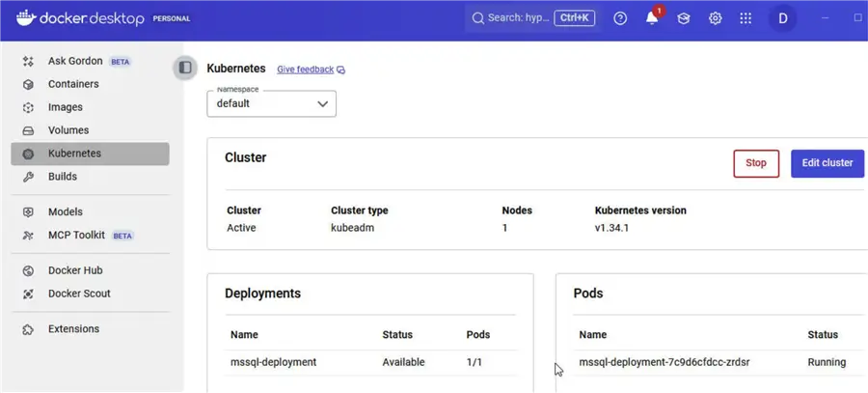Click the Volumes drive icon
Viewport: 868px width, 393px height.
tap(28, 130)
